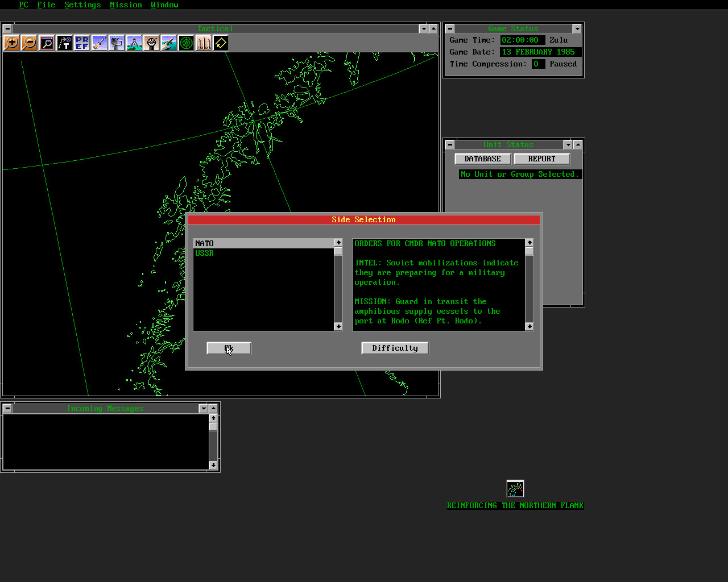
Task: Select NATO in the side list
Action: coord(264,243)
